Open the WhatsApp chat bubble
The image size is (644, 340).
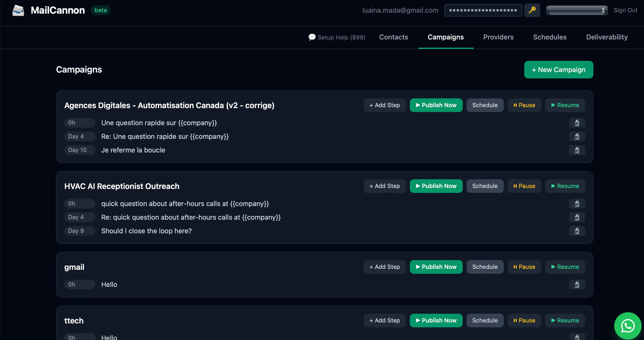pyautogui.click(x=628, y=326)
